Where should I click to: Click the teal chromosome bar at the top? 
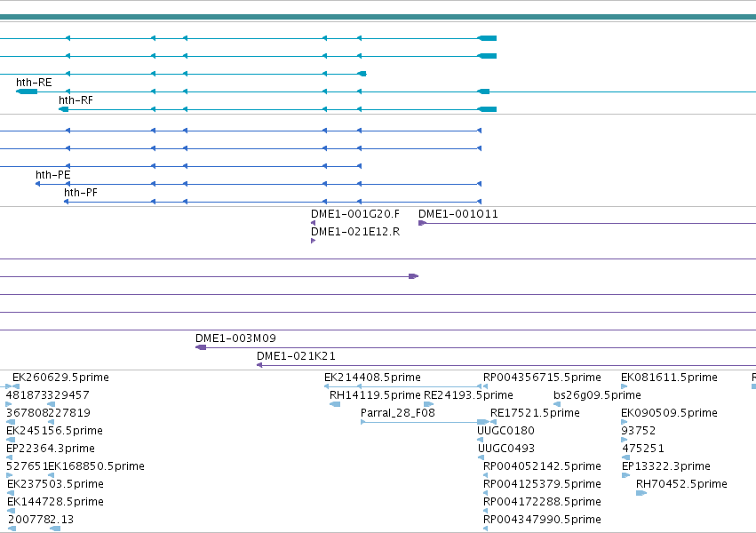click(378, 18)
